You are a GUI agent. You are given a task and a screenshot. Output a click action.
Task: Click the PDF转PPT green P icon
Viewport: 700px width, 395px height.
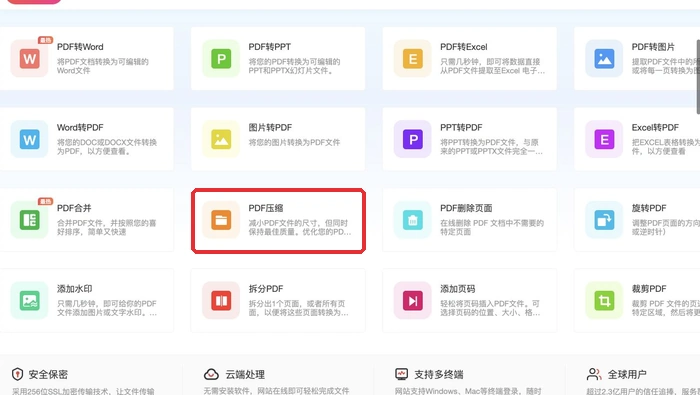coord(221,58)
